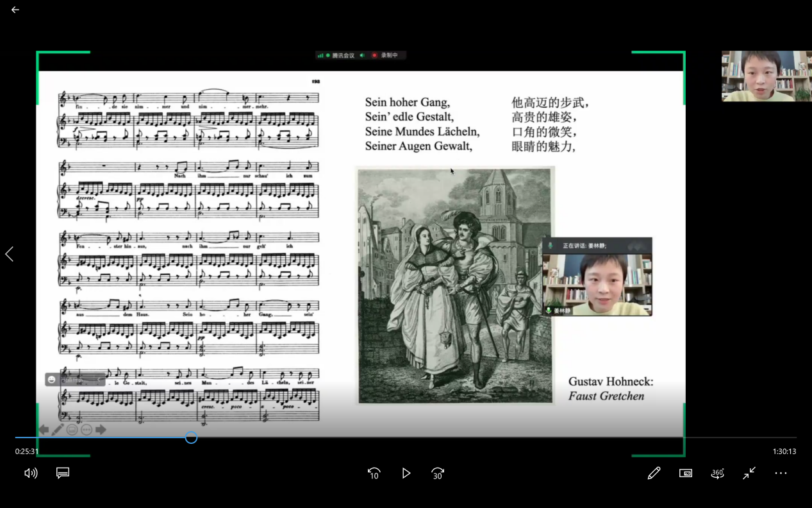Click the line "Seiner Augen Gewalt,"

tap(418, 146)
